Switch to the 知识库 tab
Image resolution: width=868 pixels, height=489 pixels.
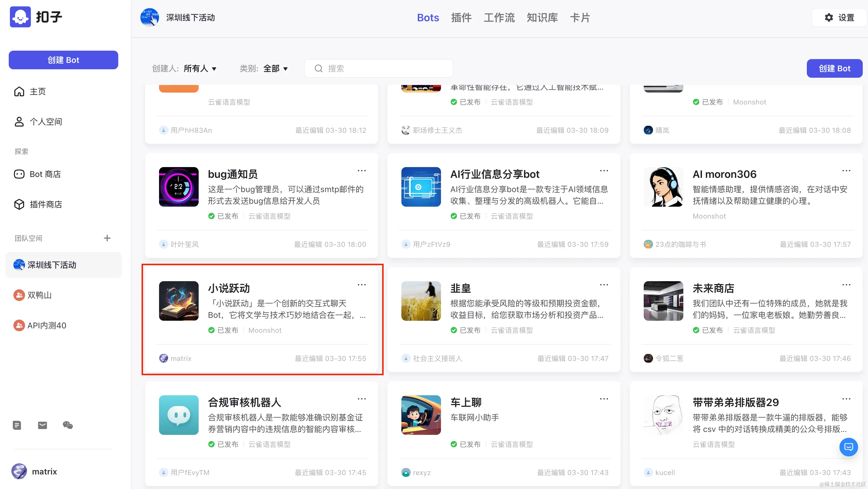(542, 17)
